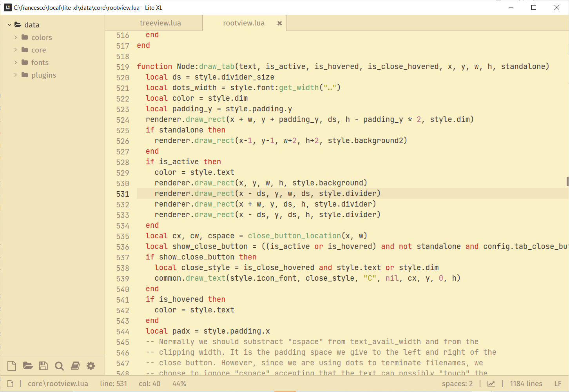This screenshot has height=392, width=569.
Task: Click line number 526 in gutter
Action: click(x=123, y=141)
